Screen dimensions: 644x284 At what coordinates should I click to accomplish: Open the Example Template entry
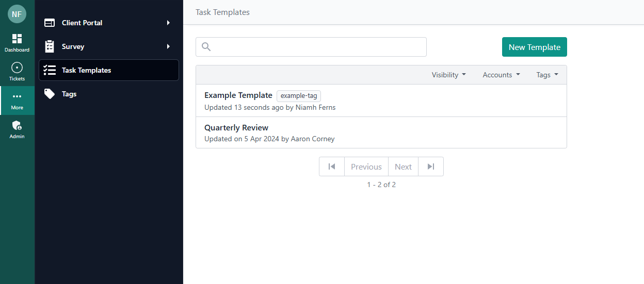[238, 95]
